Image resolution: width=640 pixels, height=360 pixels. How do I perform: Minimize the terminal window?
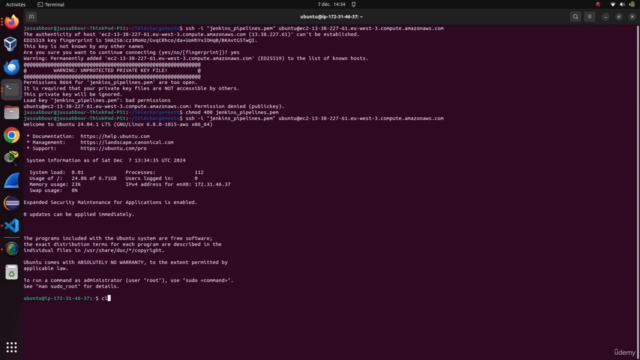(x=606, y=17)
